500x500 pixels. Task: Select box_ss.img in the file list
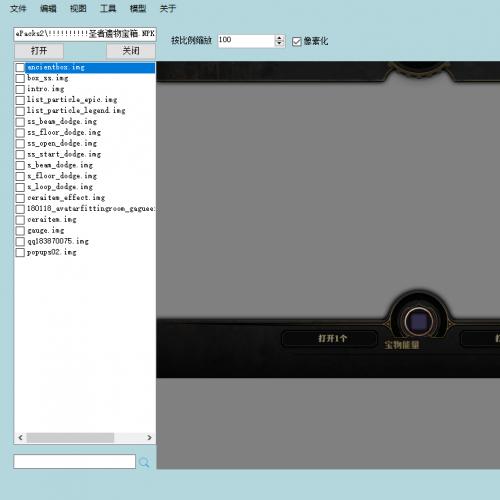coord(48,78)
